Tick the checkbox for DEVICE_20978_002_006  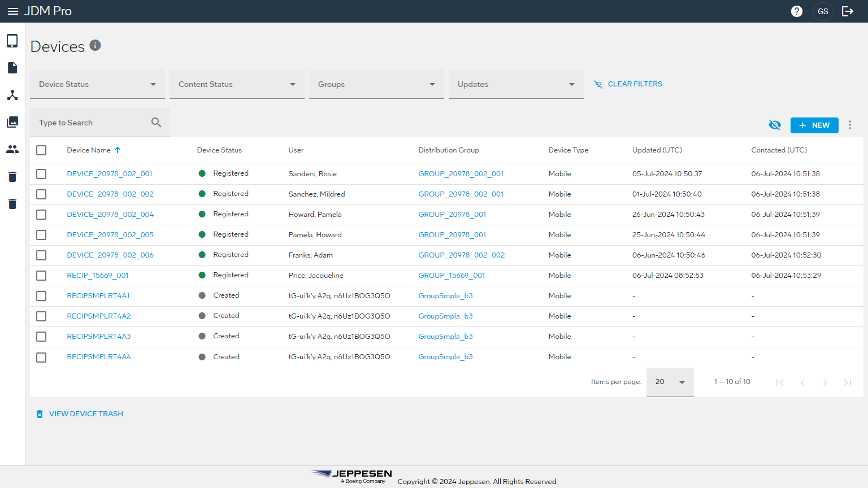[41, 255]
